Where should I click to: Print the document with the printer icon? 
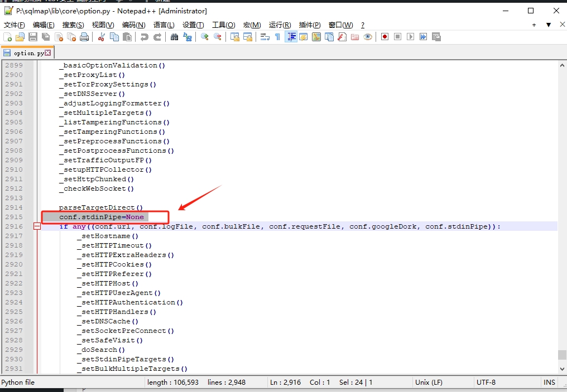pos(84,37)
